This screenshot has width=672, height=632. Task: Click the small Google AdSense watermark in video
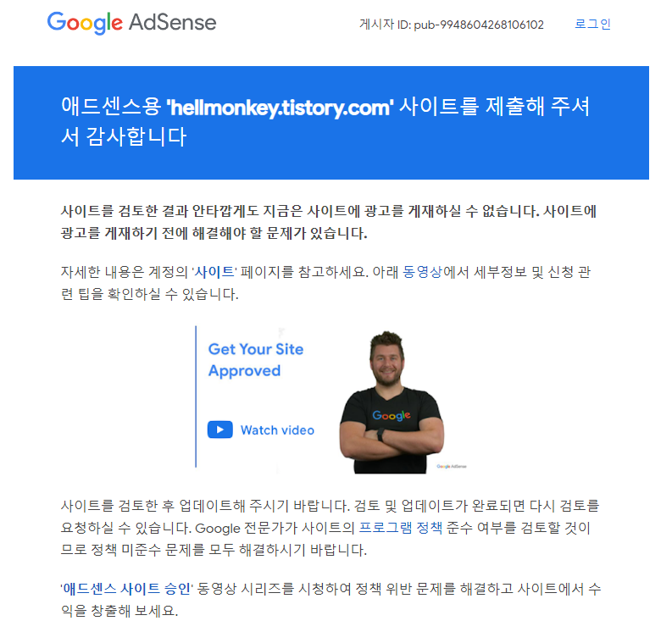pyautogui.click(x=452, y=466)
